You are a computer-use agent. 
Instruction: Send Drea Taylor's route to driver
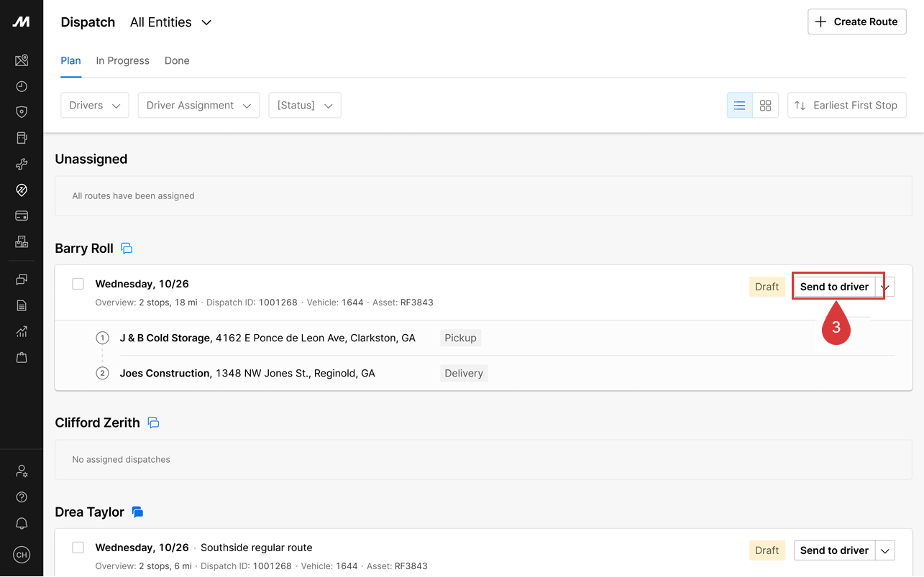834,550
